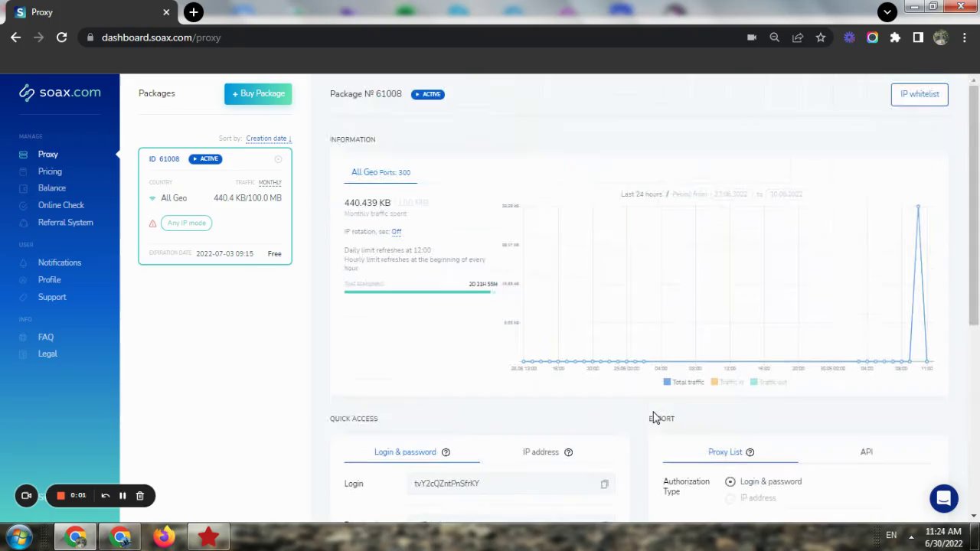Toggle Traffic in legend swatch
980x551 pixels.
714,382
